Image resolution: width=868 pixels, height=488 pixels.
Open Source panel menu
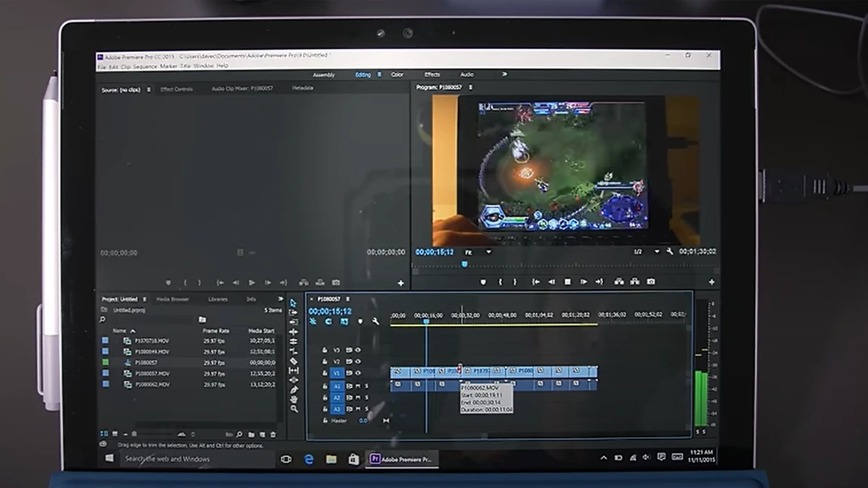click(149, 90)
